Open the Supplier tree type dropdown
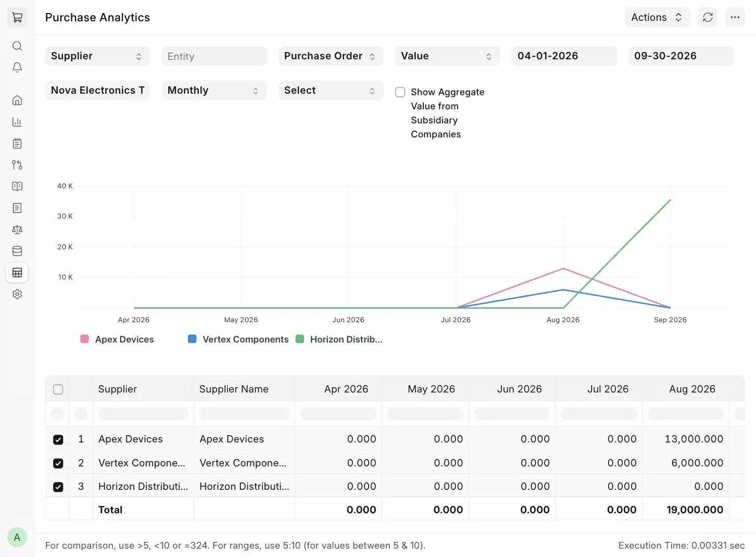Viewport: 756px width, 557px height. (98, 56)
